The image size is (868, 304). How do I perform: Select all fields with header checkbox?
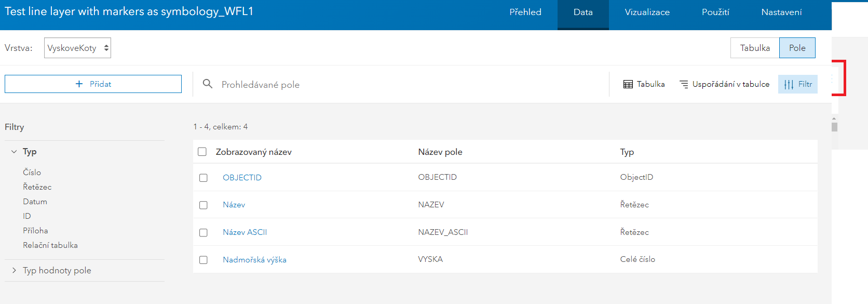(202, 152)
